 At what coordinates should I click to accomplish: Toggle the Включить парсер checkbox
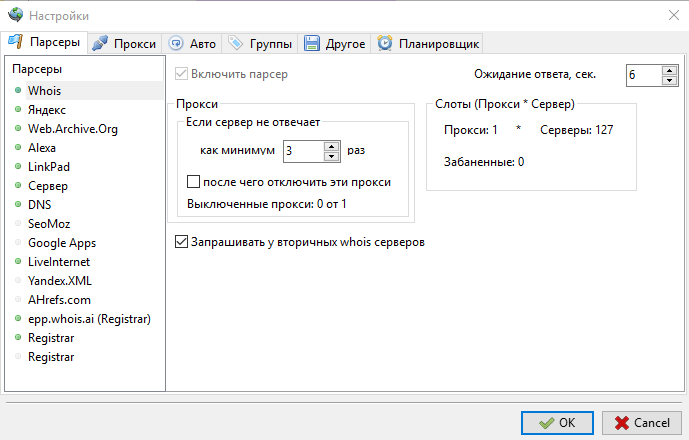click(181, 73)
